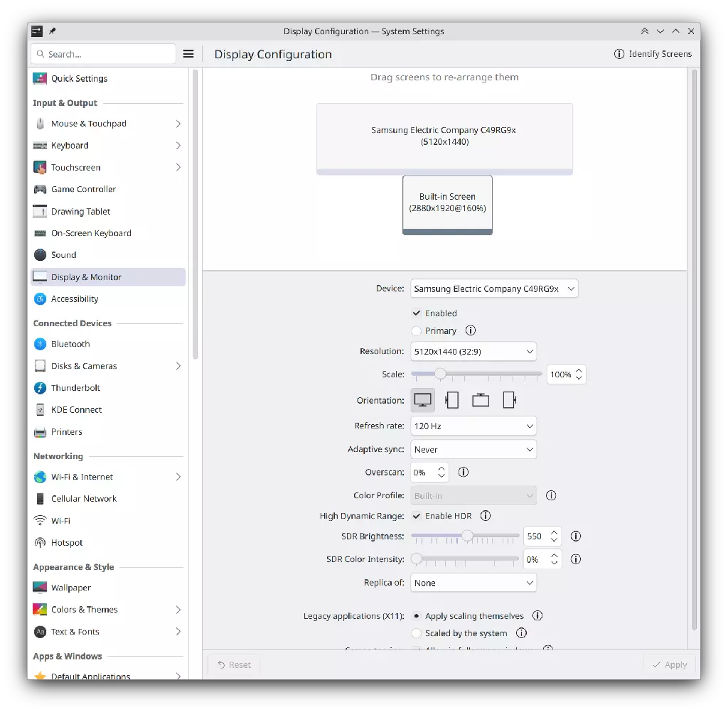
Task: Click the window menu icon in title bar
Action: 37,31
